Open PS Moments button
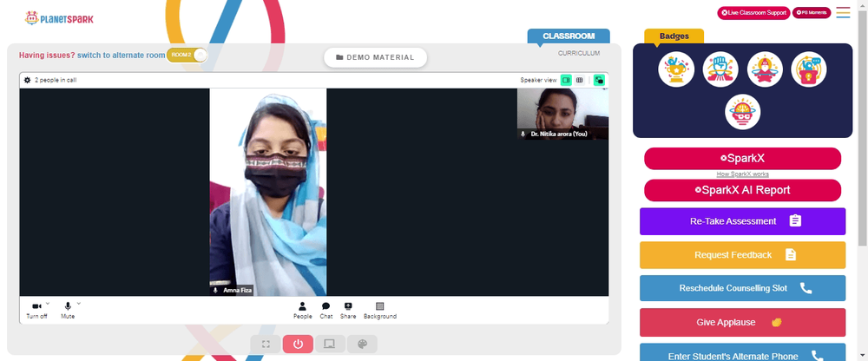This screenshot has height=361, width=868. [811, 13]
